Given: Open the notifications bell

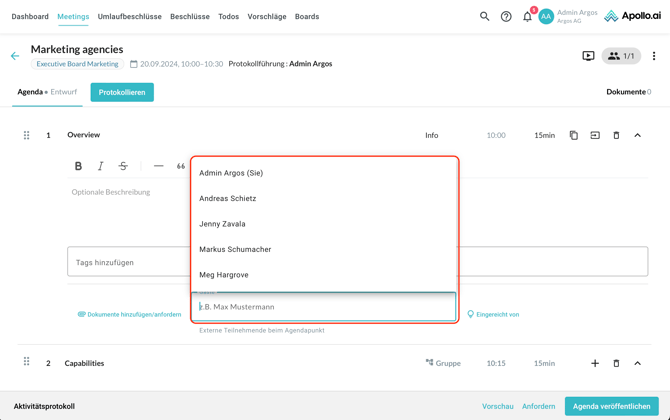Looking at the screenshot, I should 527,16.
